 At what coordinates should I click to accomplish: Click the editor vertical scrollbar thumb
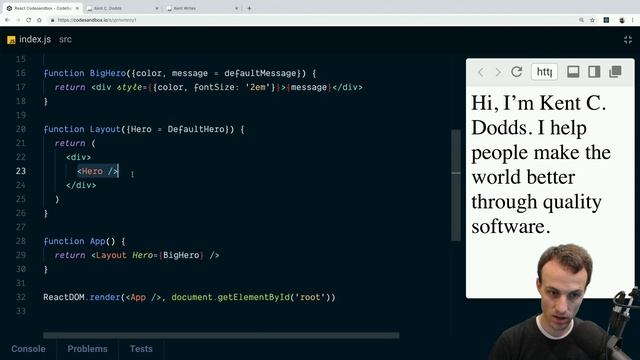(x=456, y=185)
